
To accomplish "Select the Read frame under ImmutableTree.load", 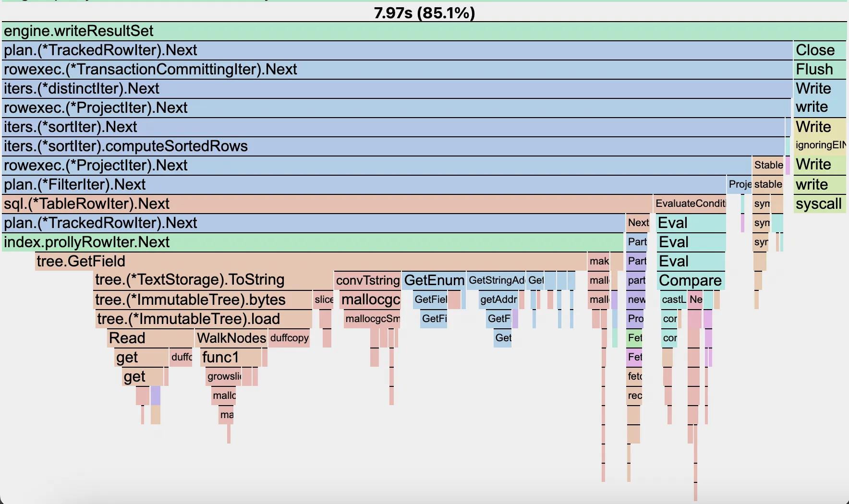I will pyautogui.click(x=150, y=338).
